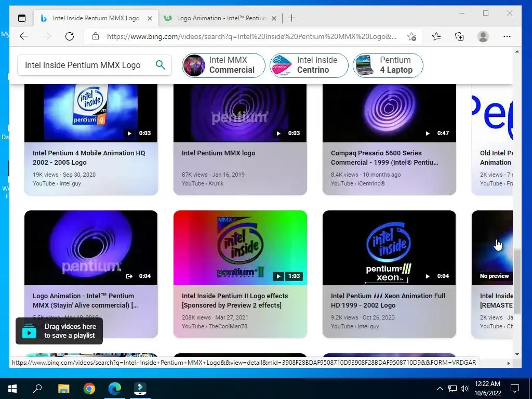532x399 pixels.
Task: Click the search magnifier icon in Bing box
Action: click(x=160, y=64)
